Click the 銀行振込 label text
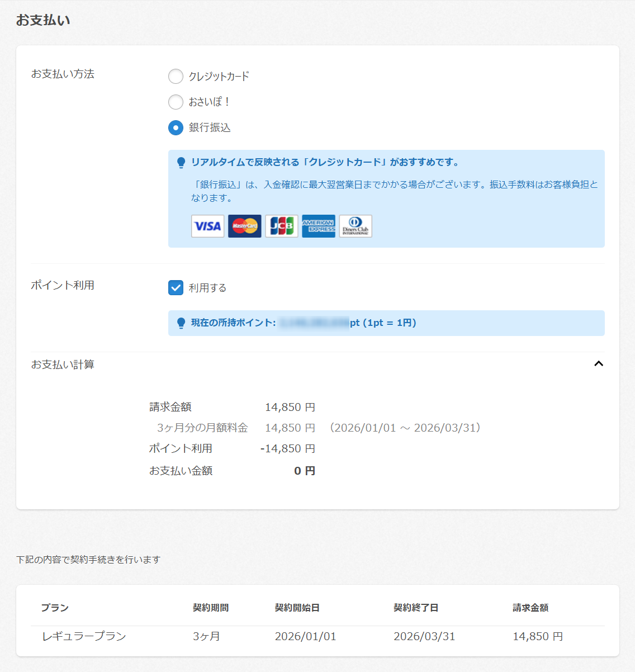The image size is (635, 672). 210,128
